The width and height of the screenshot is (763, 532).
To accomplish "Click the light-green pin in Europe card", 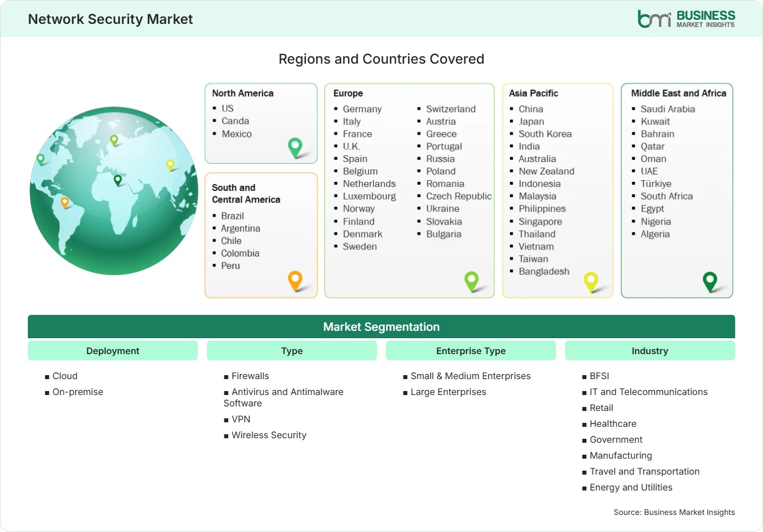I will [471, 281].
